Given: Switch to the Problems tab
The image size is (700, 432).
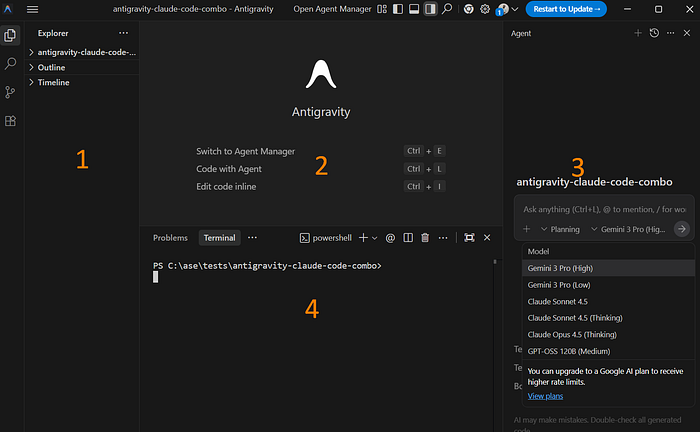Looking at the screenshot, I should click(x=170, y=238).
